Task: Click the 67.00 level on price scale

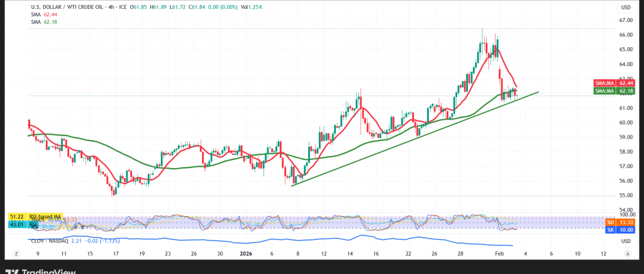Action: (x=626, y=20)
